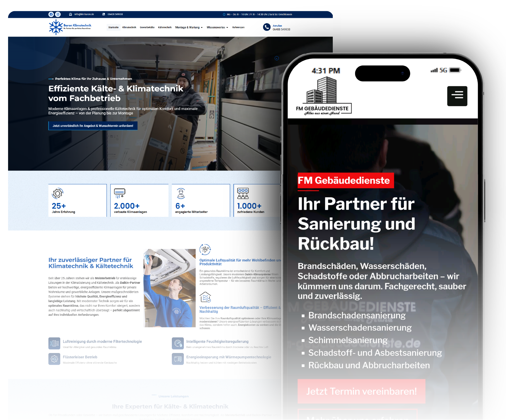Open Kältetechnik nav item
This screenshot has width=506, height=420.
(165, 27)
